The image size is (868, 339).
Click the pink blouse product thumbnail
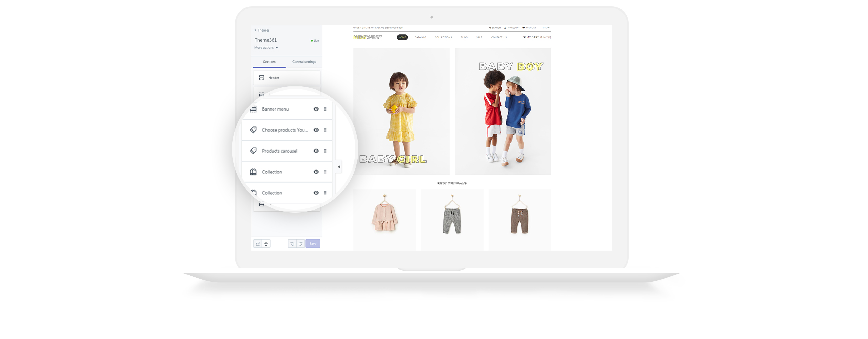click(x=384, y=220)
